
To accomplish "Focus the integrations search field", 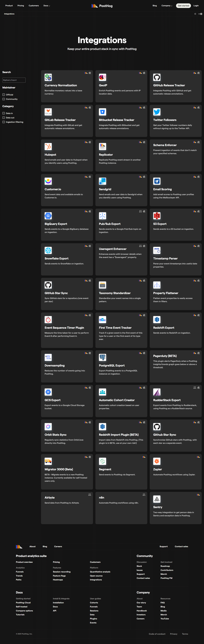I will click(x=14, y=80).
